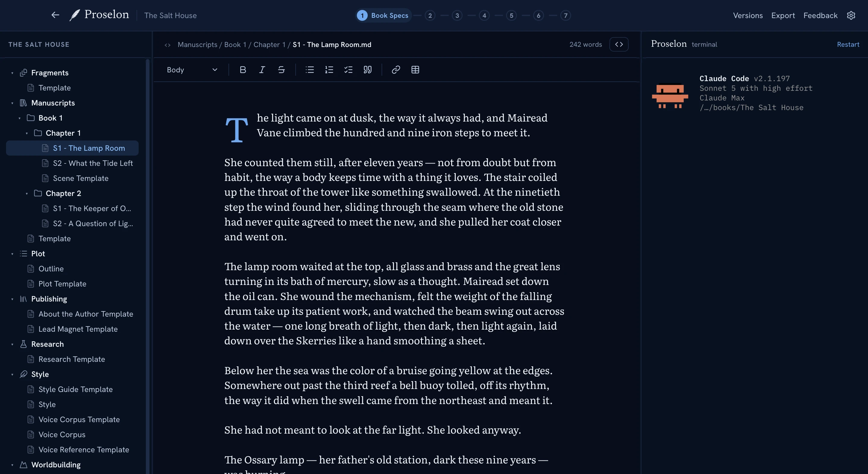868x474 pixels.
Task: Open Versions
Action: (748, 15)
